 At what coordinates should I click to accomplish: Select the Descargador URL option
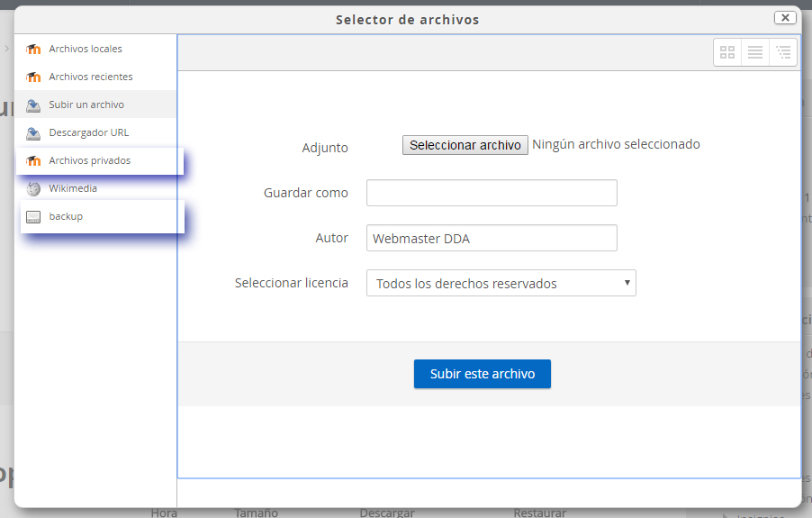(89, 132)
